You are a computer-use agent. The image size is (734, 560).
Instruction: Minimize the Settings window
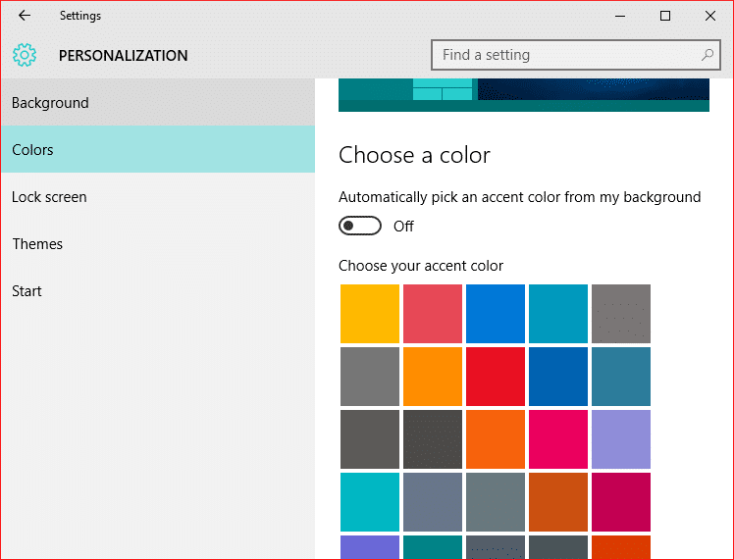click(620, 16)
